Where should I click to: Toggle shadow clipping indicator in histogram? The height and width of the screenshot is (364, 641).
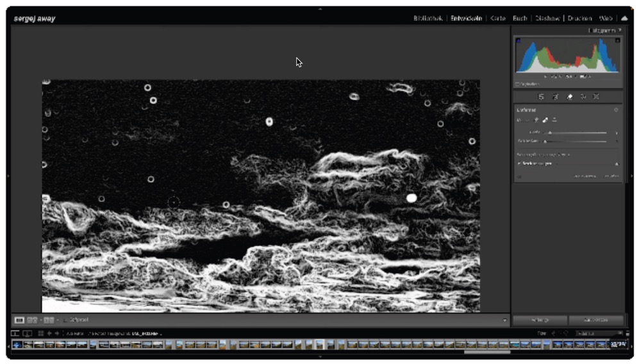(519, 40)
